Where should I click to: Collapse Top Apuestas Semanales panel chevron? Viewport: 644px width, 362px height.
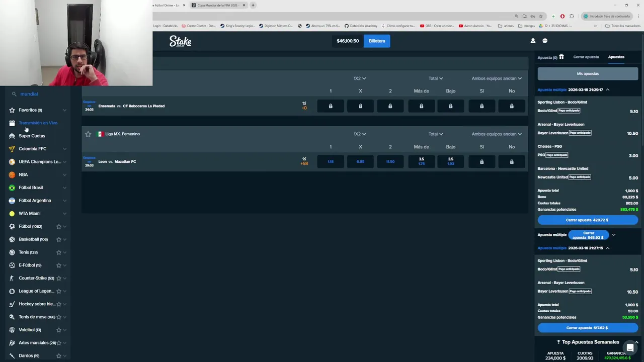636,342
